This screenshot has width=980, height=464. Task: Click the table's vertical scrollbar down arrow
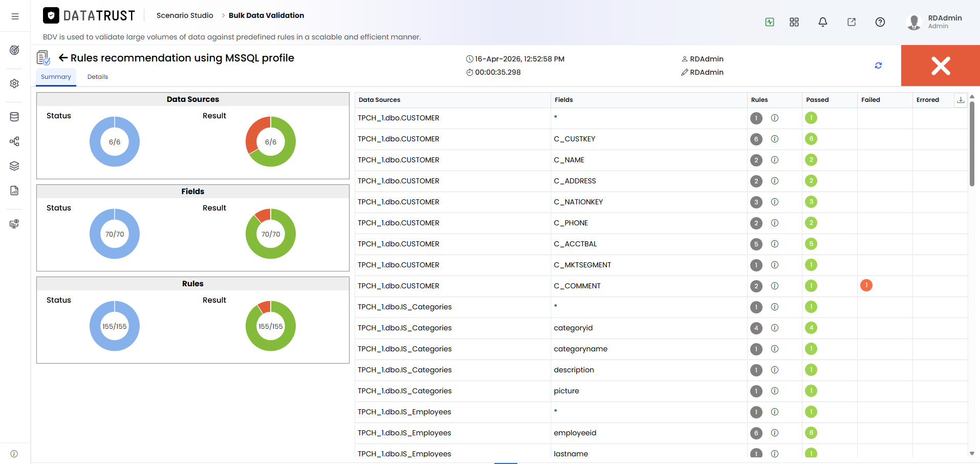972,453
